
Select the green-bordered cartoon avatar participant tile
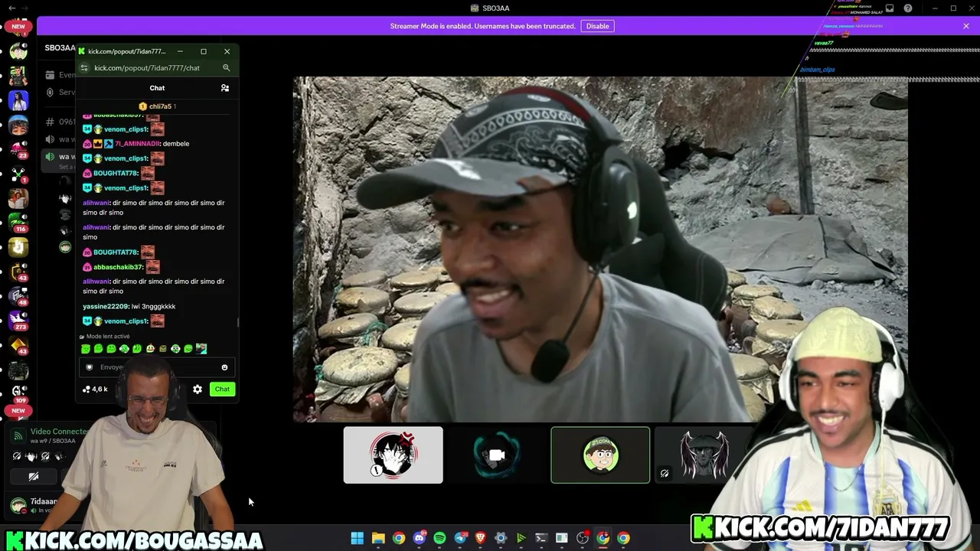(x=600, y=455)
